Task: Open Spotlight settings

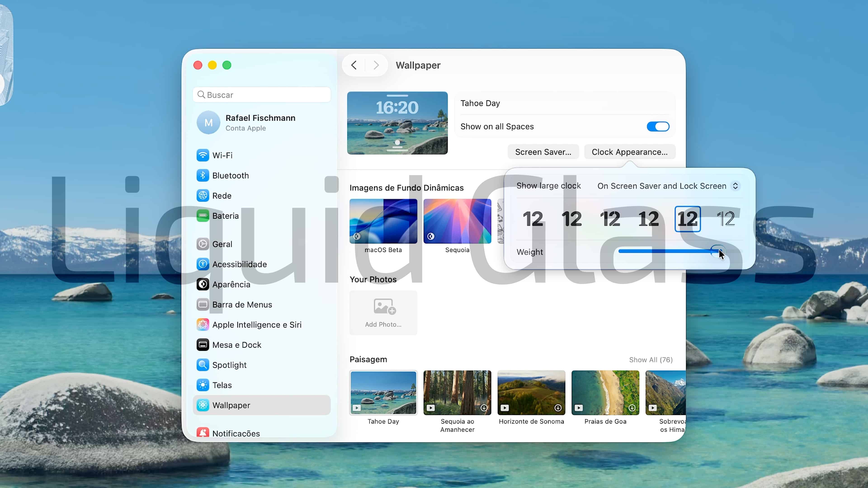Action: coord(262,365)
